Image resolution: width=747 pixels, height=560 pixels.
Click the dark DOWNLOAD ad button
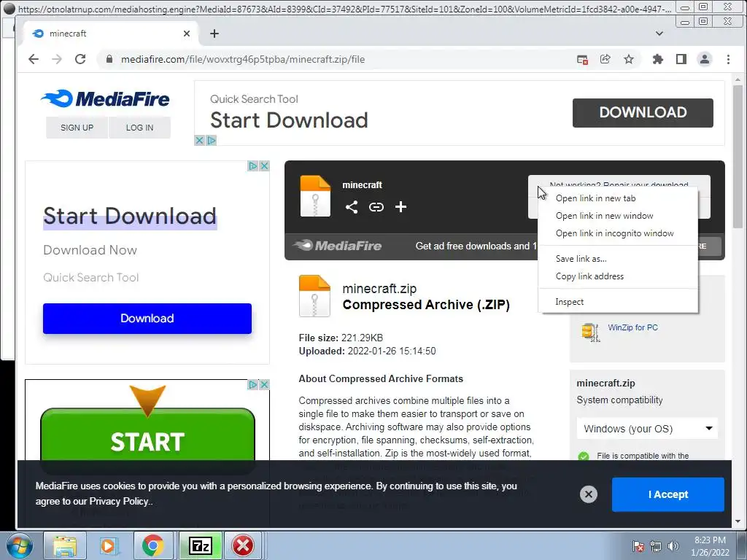pos(643,113)
